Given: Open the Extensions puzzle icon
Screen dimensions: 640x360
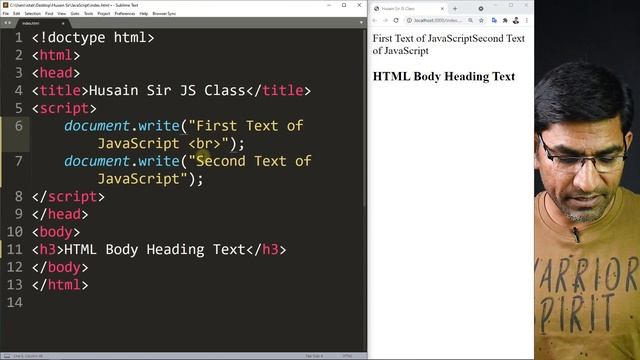Looking at the screenshot, I should 505,20.
